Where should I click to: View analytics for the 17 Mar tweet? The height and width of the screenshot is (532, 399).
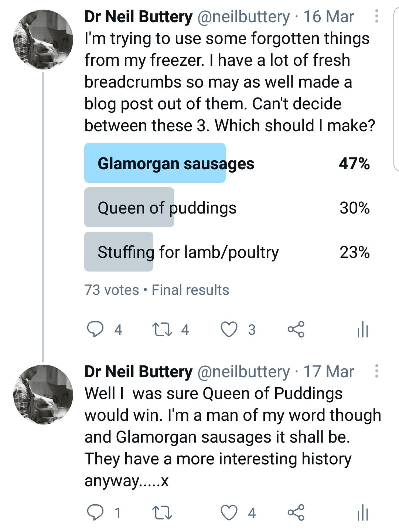pos(363,512)
